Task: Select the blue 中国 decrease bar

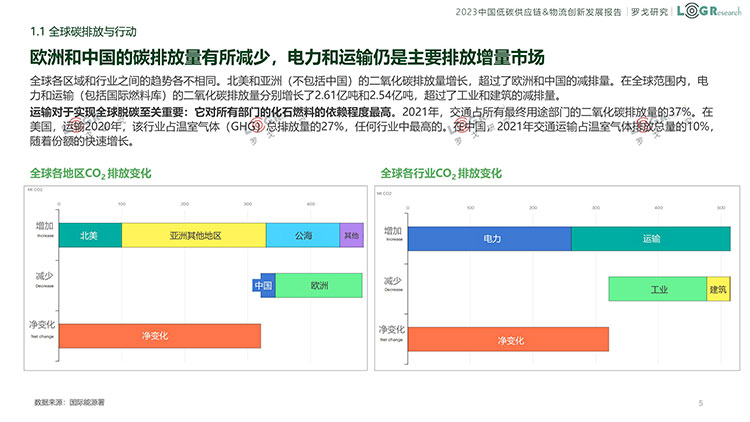Action: point(264,286)
